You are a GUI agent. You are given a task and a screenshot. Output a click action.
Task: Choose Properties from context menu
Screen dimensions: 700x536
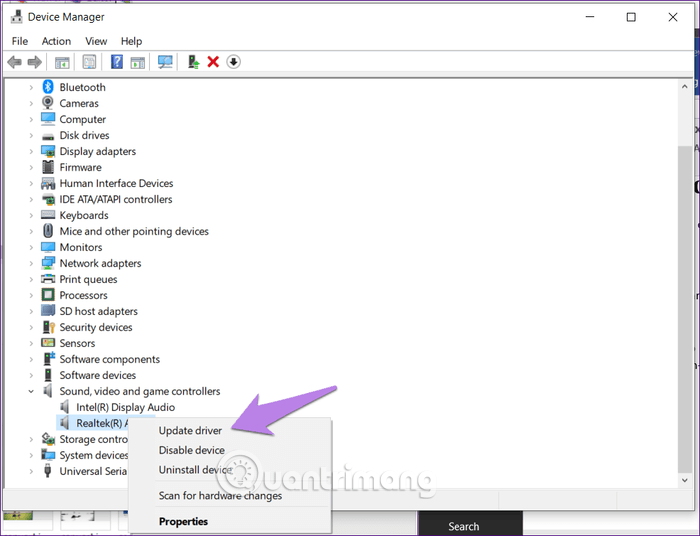click(183, 521)
